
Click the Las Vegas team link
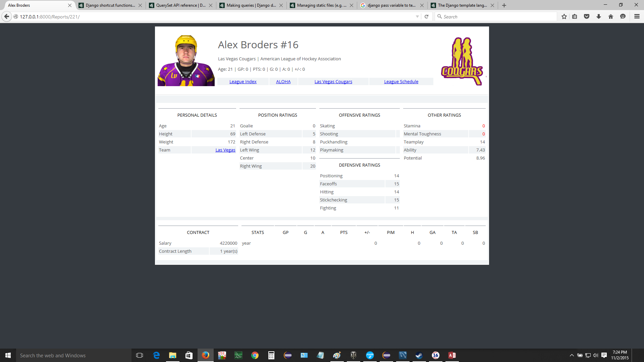225,150
